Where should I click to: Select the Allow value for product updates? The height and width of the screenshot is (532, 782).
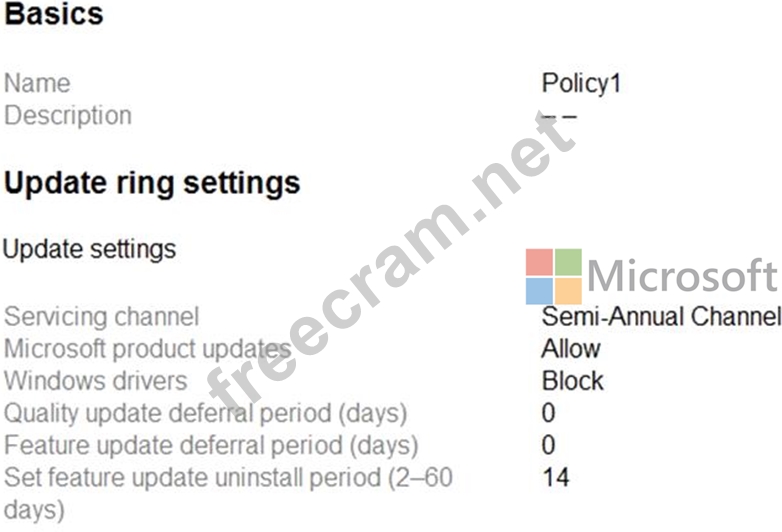click(x=571, y=349)
